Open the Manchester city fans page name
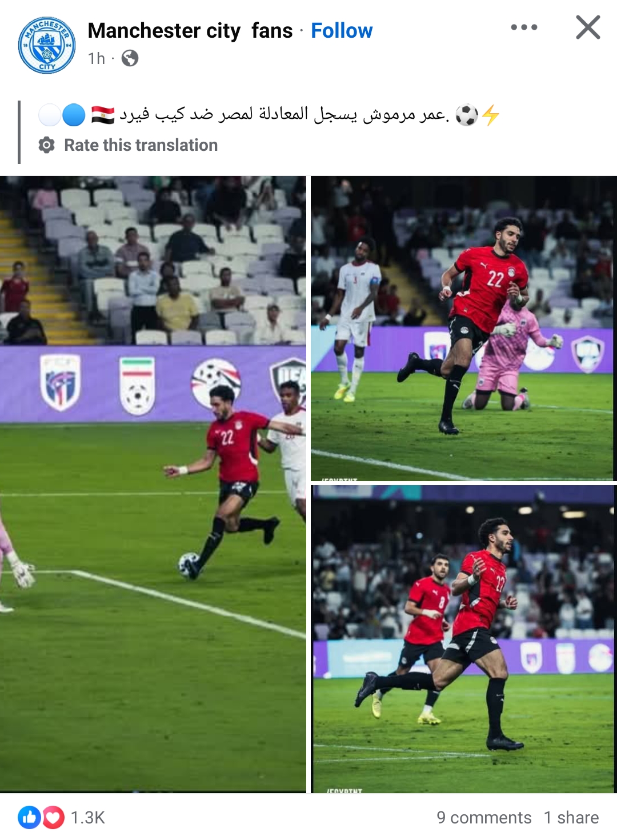This screenshot has width=617, height=840. [190, 30]
